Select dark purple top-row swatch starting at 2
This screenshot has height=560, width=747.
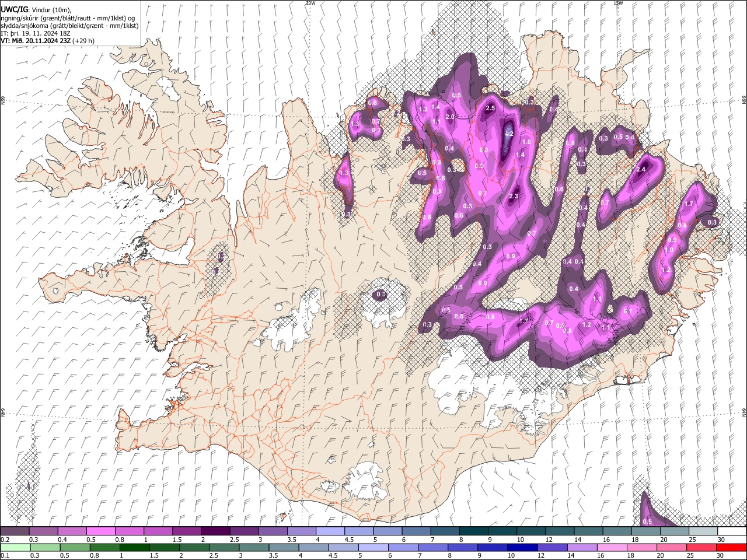(215, 531)
